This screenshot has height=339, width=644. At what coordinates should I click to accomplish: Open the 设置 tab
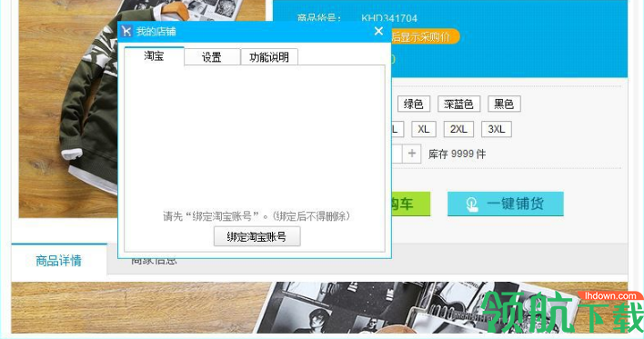point(212,57)
